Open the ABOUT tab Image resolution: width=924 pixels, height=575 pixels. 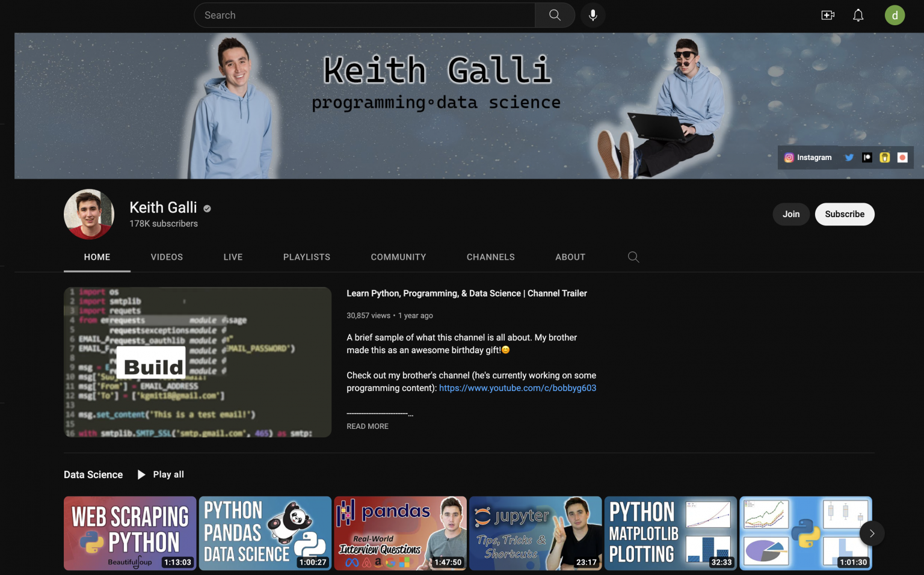click(x=570, y=257)
